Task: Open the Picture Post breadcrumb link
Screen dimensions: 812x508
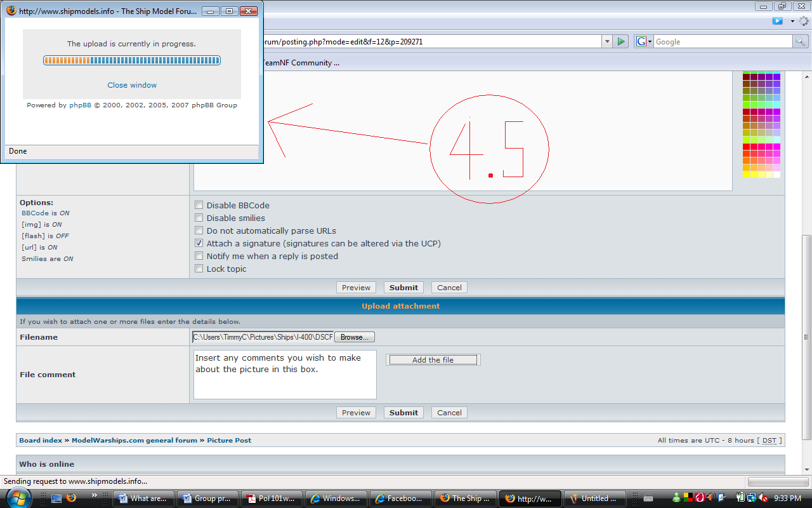Action: pos(229,440)
